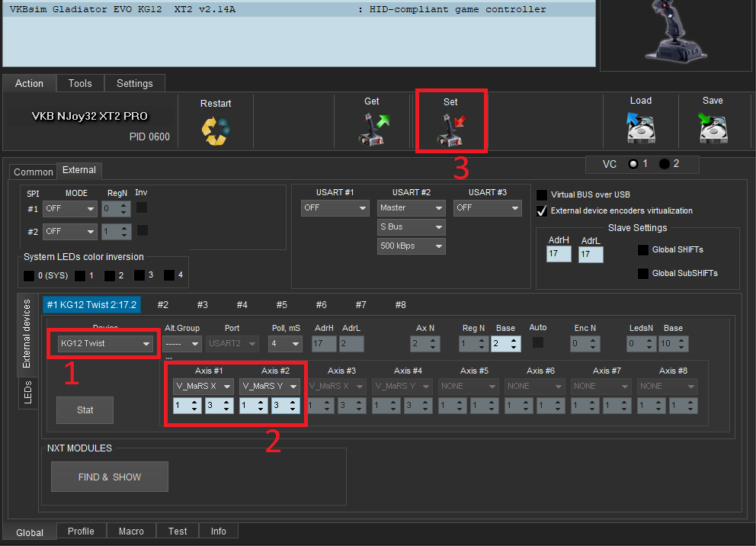Toggle system LED 0 (SYS) color inversion
The image size is (756, 546).
pos(29,275)
